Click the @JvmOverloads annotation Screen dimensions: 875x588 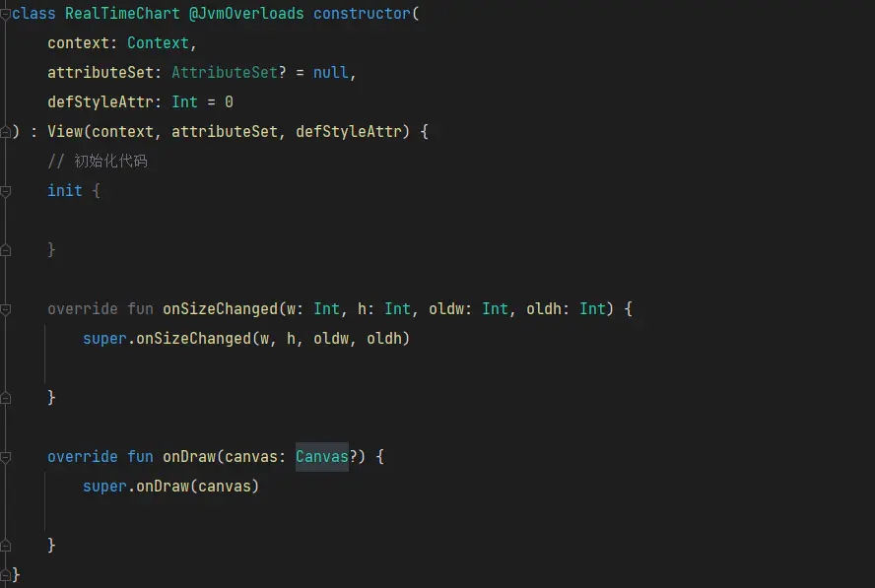[246, 14]
